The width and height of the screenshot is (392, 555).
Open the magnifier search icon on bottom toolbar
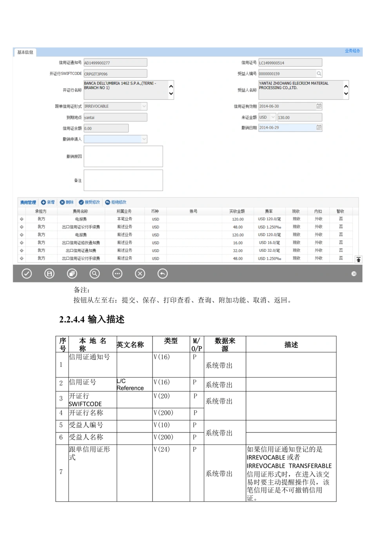pos(94,273)
